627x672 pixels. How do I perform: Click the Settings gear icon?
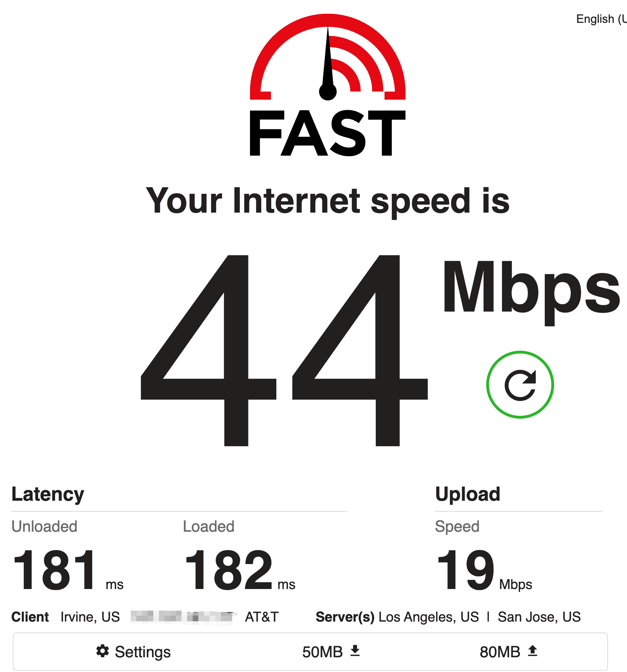pos(102,651)
